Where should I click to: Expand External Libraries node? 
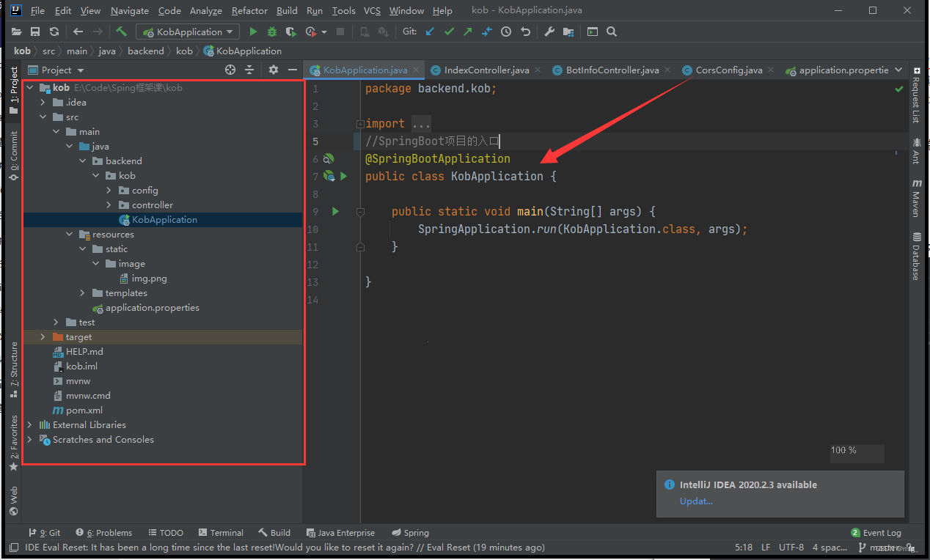pos(29,424)
